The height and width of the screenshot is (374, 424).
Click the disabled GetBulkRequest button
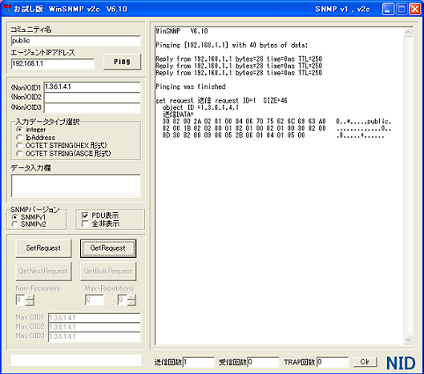[x=108, y=271]
